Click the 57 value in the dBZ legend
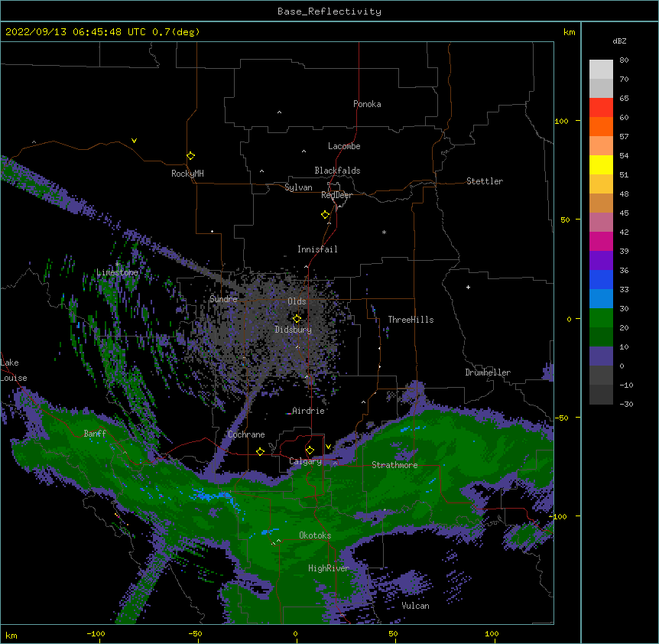 click(x=624, y=137)
